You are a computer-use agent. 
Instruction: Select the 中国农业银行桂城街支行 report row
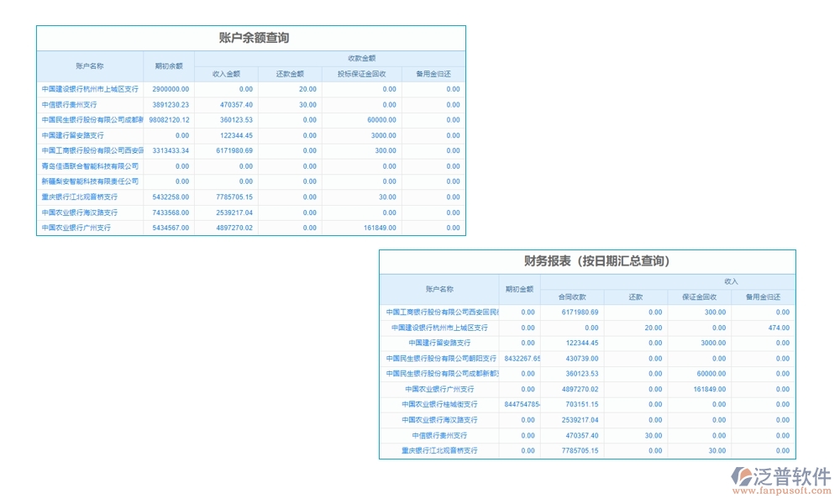[440, 404]
